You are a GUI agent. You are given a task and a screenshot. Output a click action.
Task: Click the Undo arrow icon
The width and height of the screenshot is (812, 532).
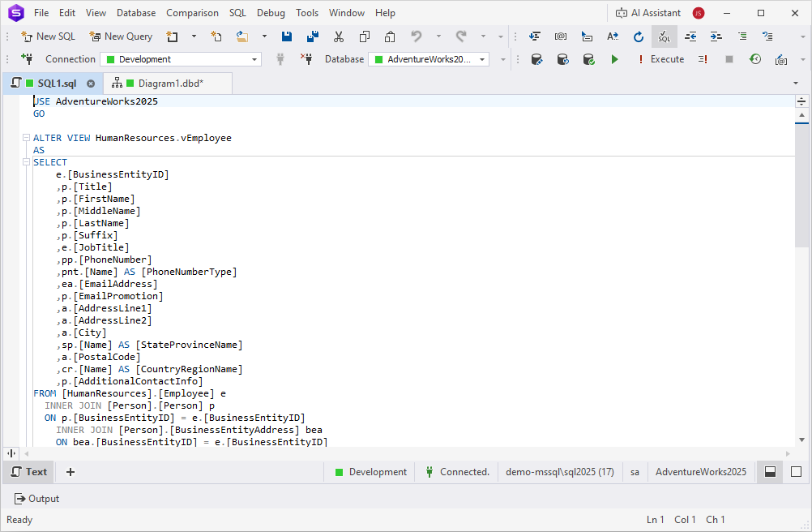(417, 36)
